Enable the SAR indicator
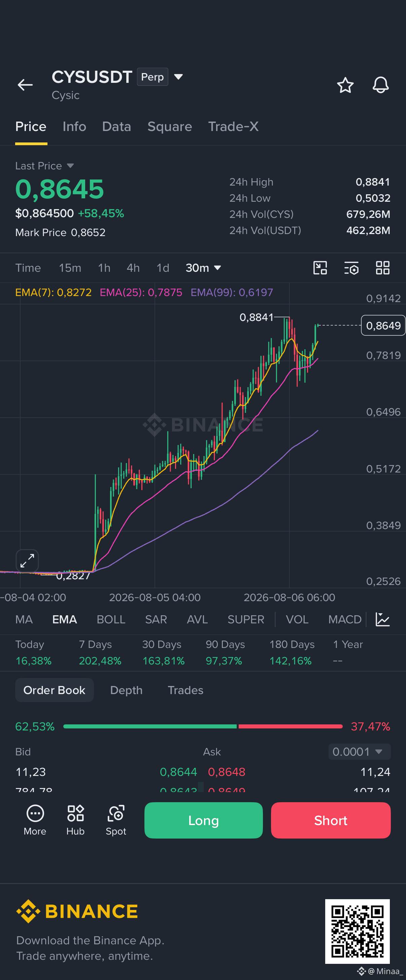This screenshot has height=980, width=406. [156, 619]
